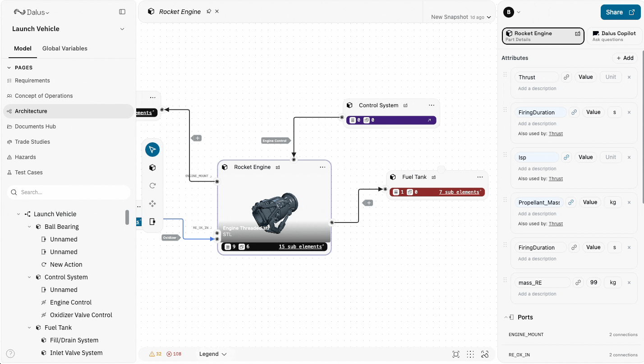Screen dimensions: 644x364
Task: Click the edit icon beside Fuel Tank node title
Action: click(x=434, y=177)
